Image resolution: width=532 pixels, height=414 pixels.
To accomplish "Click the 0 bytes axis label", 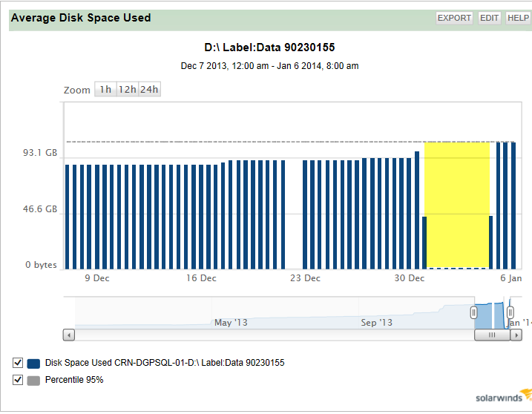I will click(41, 265).
